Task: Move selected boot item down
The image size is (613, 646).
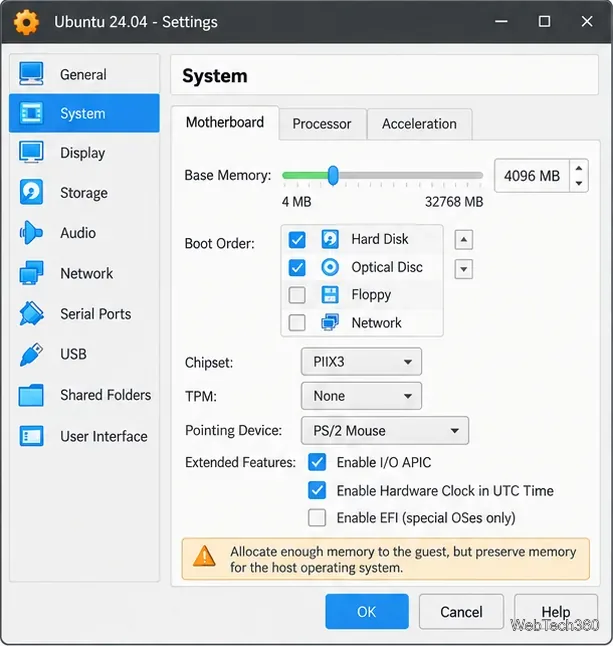Action: [x=463, y=269]
